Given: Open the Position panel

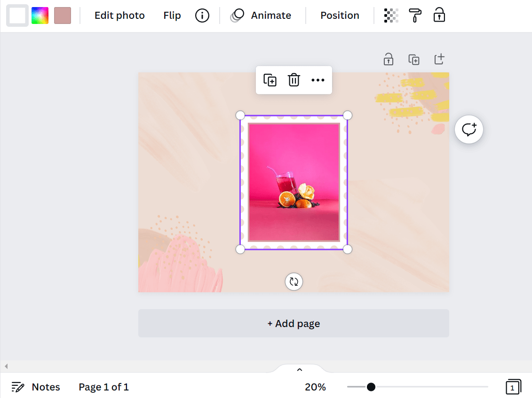Looking at the screenshot, I should click(x=340, y=15).
